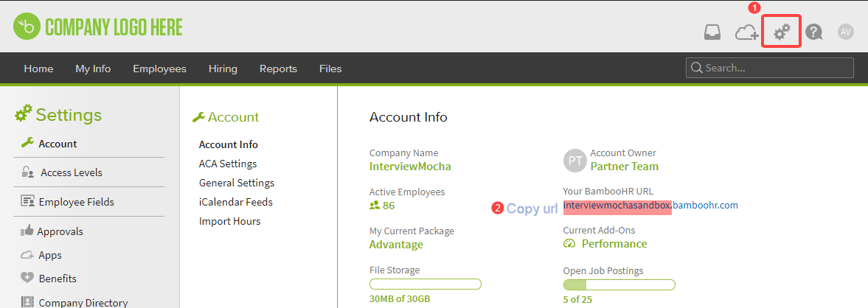This screenshot has height=308, width=868.
Task: Click the Open Job Postings progress bar
Action: pyautogui.click(x=619, y=284)
